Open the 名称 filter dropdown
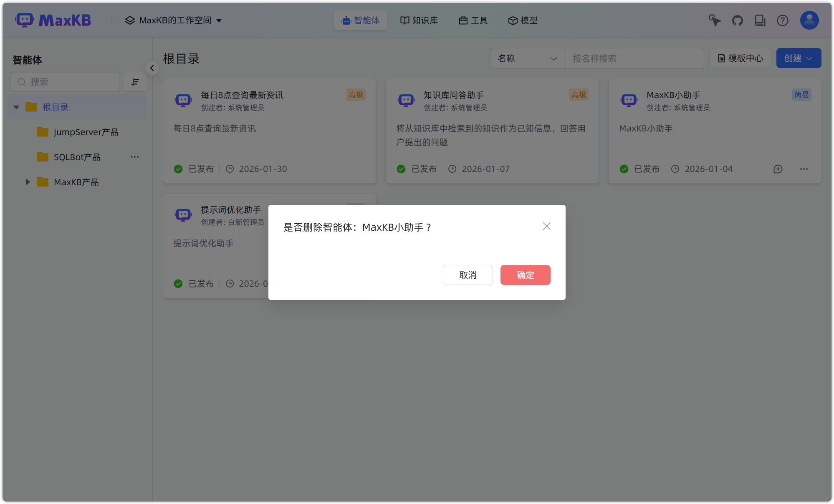 527,58
